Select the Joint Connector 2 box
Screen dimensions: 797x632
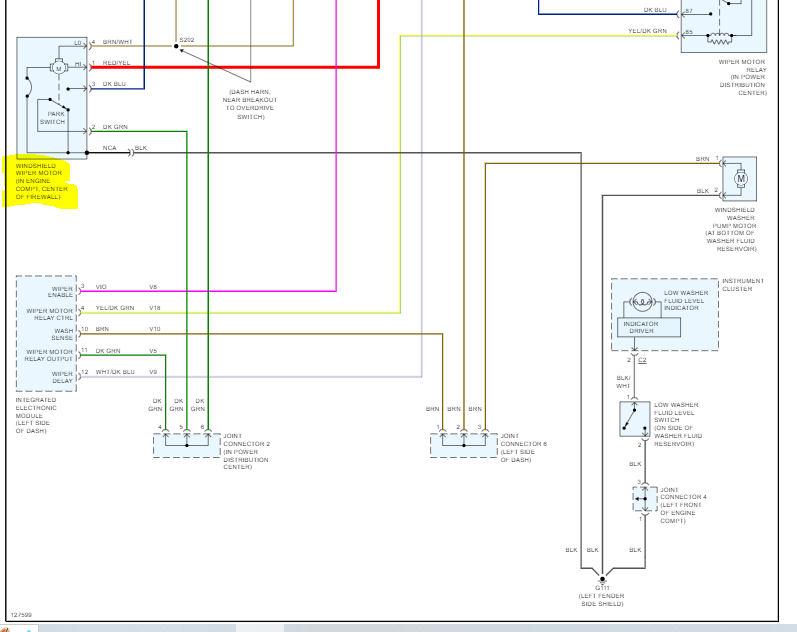pos(186,444)
